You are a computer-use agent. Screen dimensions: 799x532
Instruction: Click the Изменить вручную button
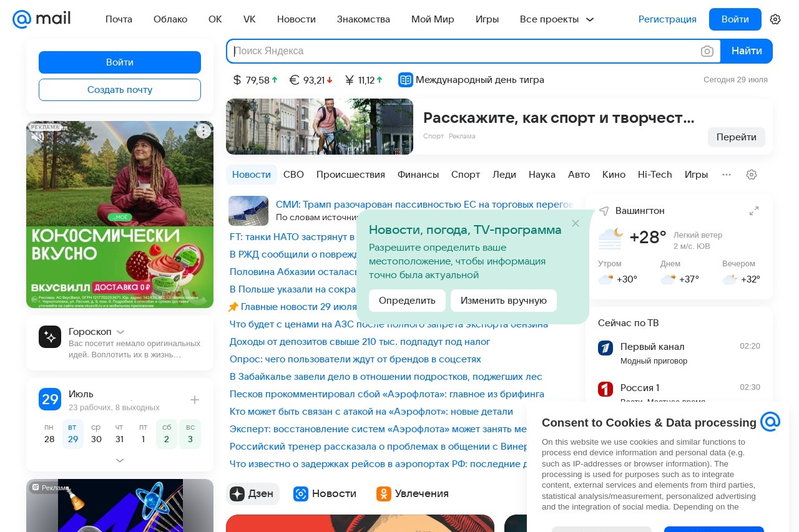(504, 301)
